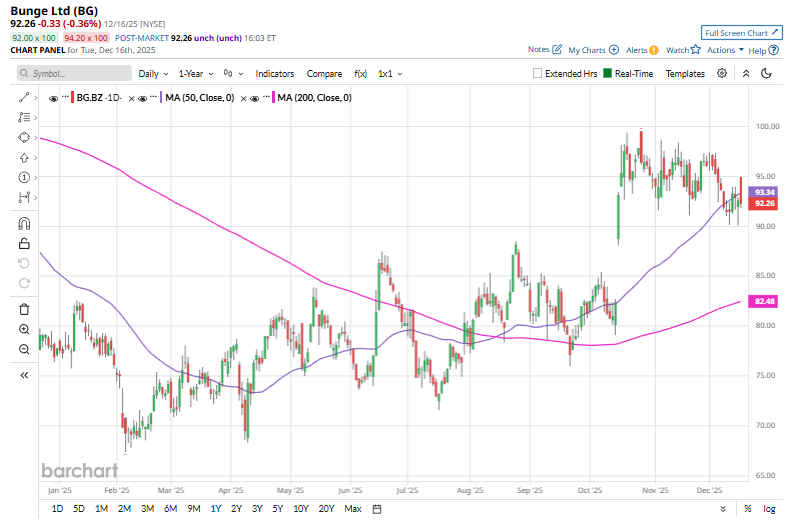Select the line drawing tool
787x523 pixels.
coord(24,97)
